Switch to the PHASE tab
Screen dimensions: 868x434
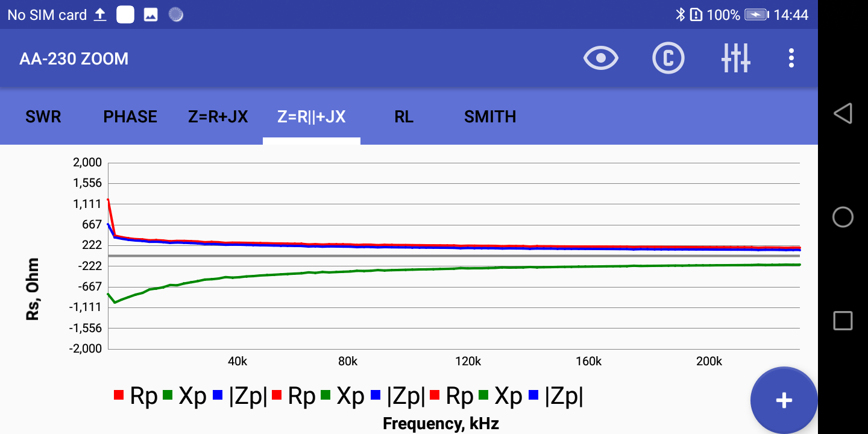click(130, 116)
